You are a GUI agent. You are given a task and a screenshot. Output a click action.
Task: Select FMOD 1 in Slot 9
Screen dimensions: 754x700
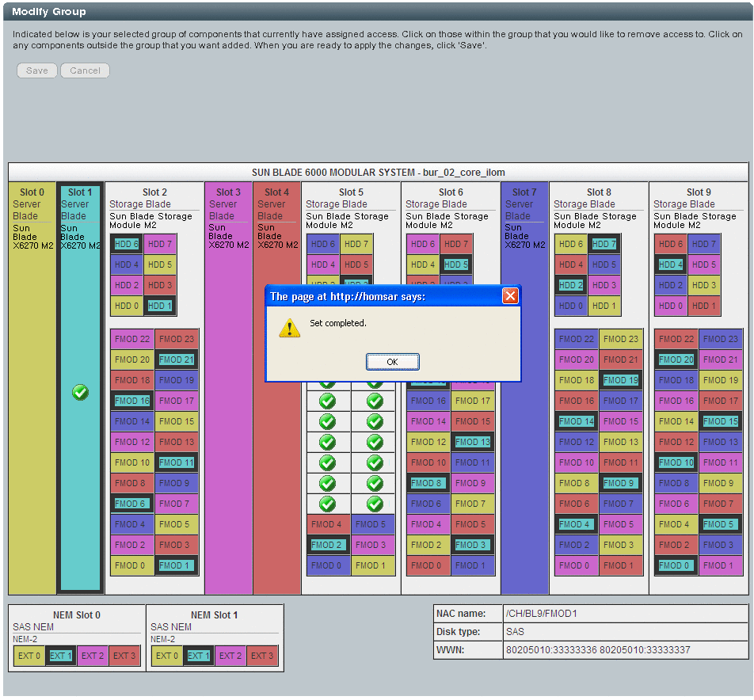[x=721, y=565]
